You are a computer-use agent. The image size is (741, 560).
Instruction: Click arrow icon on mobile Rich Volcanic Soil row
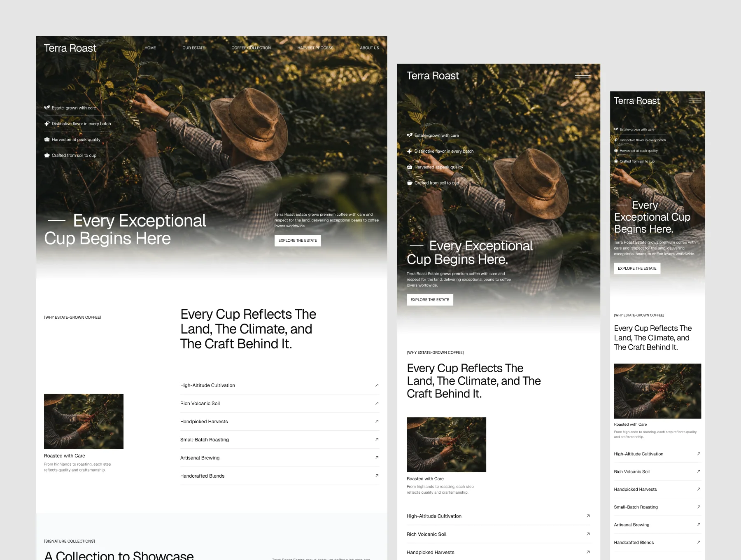click(x=699, y=471)
